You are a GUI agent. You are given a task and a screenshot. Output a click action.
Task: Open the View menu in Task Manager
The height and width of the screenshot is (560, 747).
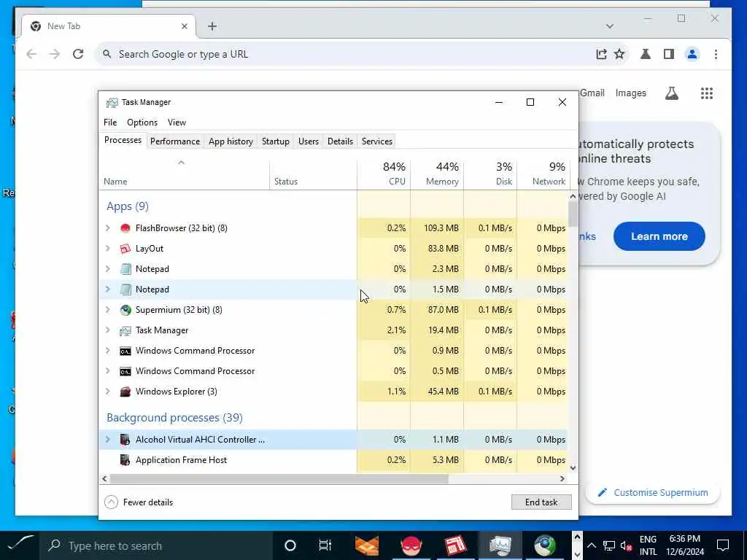click(x=177, y=122)
